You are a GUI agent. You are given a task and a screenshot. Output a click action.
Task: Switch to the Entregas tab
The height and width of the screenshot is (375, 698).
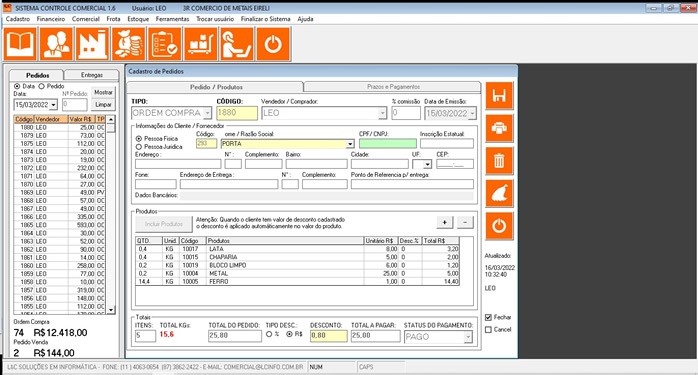coord(92,75)
